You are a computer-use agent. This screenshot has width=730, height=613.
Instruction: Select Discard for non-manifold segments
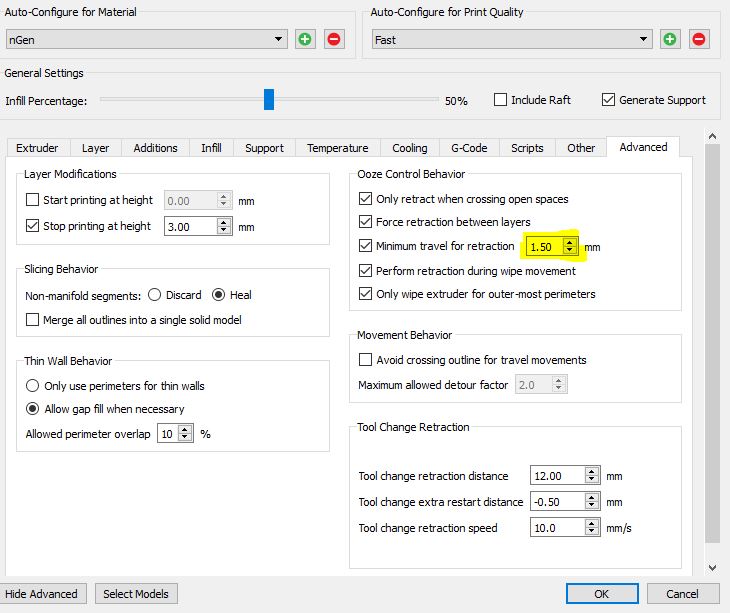(155, 295)
